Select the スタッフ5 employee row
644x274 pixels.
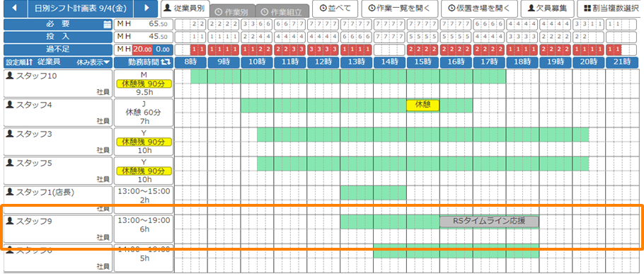coord(58,171)
